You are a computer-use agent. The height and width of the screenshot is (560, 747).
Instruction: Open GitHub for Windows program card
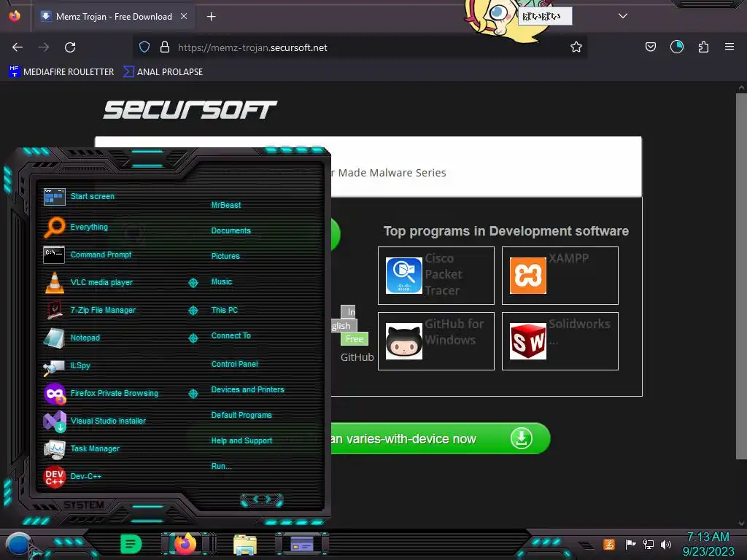pyautogui.click(x=436, y=341)
